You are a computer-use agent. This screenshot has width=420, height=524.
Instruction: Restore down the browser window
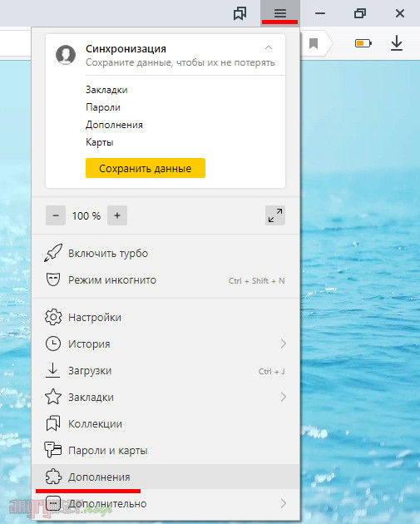click(x=360, y=13)
